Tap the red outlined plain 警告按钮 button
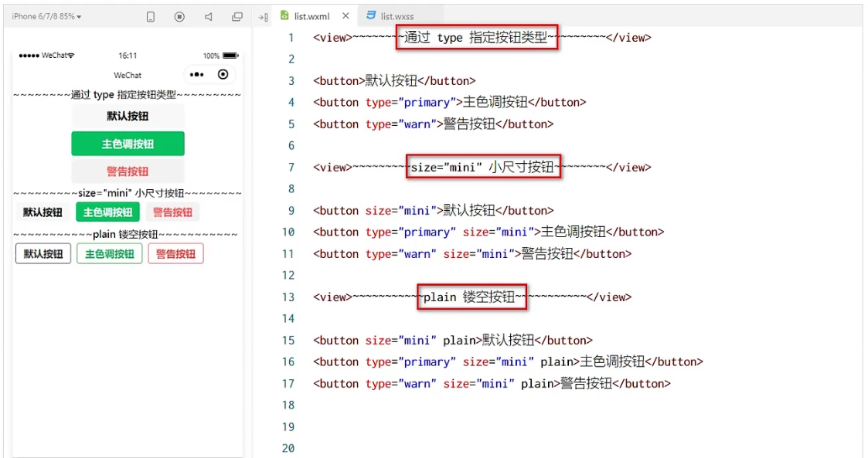This screenshot has height=458, width=868. click(176, 254)
